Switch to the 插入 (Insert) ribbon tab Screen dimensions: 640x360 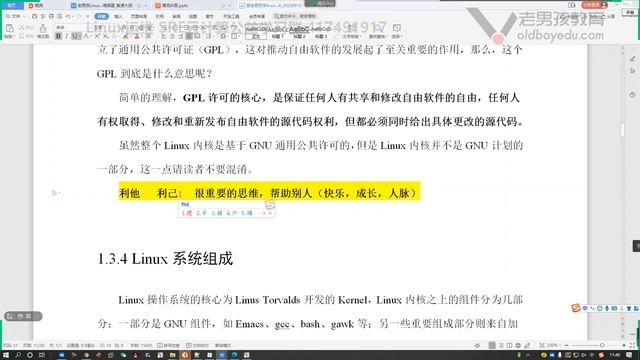click(x=118, y=16)
